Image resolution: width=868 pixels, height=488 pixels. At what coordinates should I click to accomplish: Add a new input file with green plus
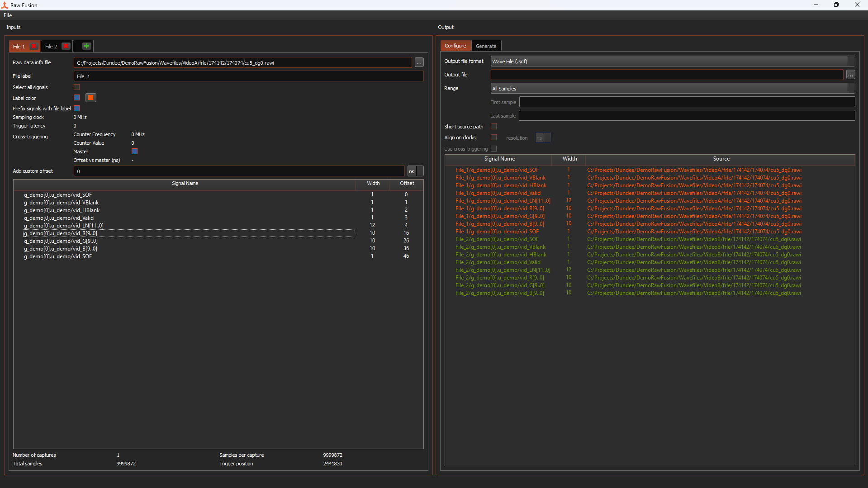pyautogui.click(x=86, y=46)
